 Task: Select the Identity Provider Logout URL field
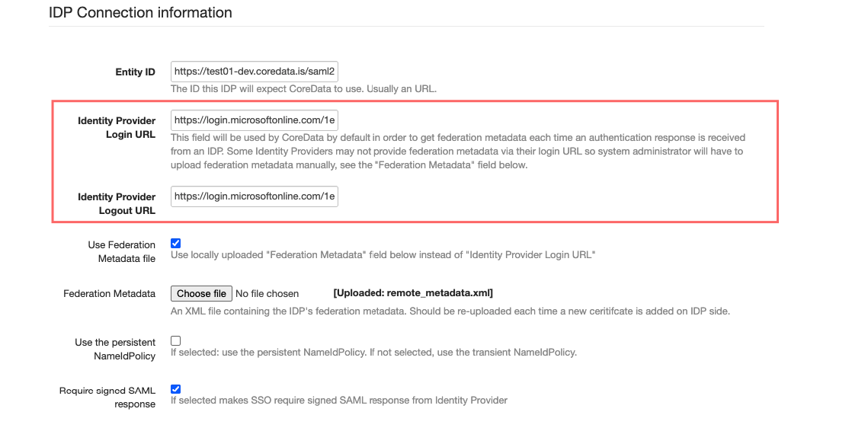pyautogui.click(x=255, y=196)
